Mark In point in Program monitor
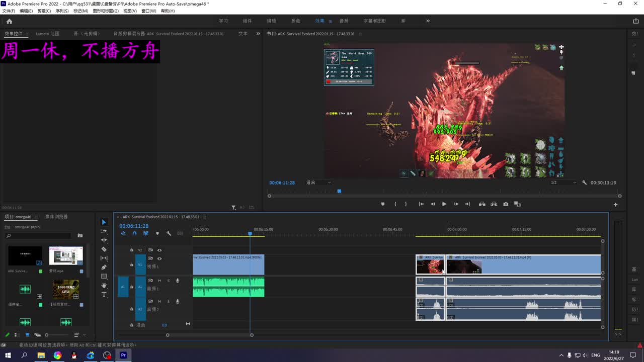This screenshot has width=644, height=362. tap(395, 204)
